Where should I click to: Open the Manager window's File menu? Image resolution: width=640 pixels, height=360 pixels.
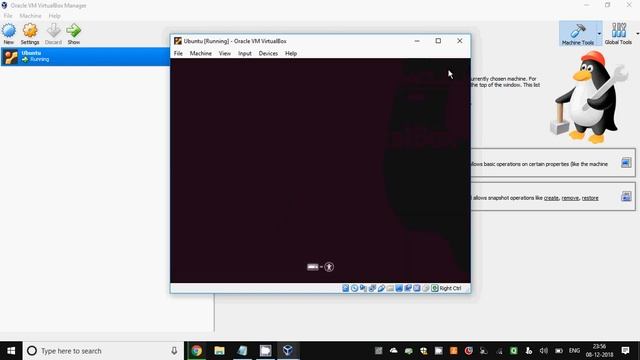pos(8,16)
